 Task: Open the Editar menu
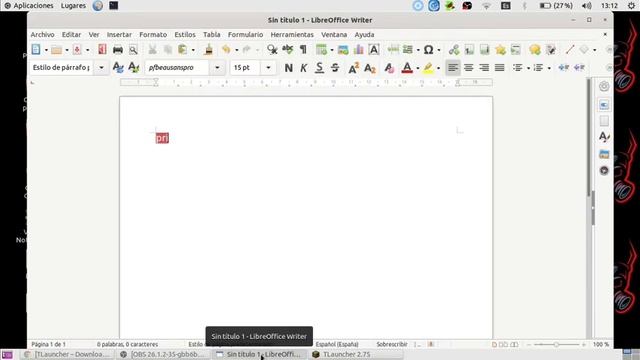click(71, 35)
